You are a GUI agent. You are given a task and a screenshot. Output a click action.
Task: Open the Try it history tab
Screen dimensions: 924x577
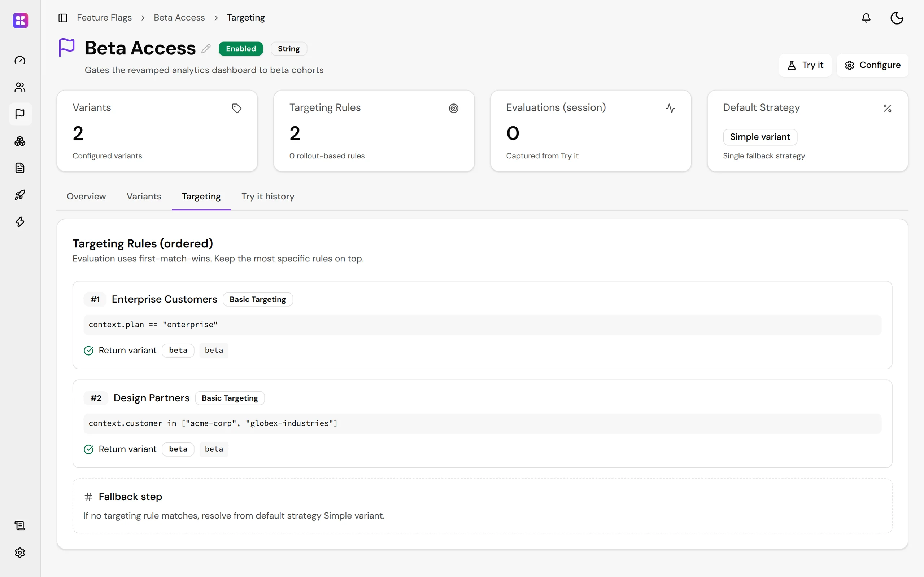(268, 196)
